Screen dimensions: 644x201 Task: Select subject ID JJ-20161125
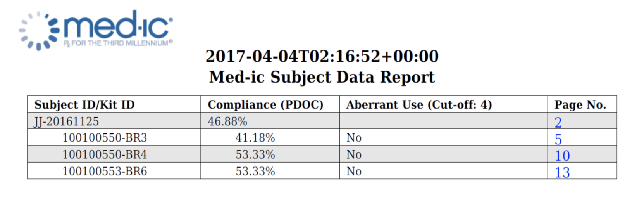(66, 121)
